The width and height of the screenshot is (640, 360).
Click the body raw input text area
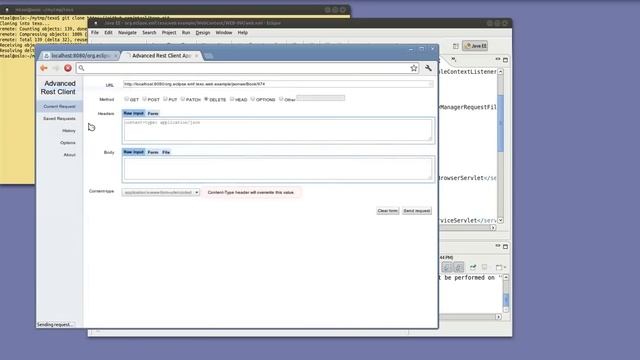[278, 169]
